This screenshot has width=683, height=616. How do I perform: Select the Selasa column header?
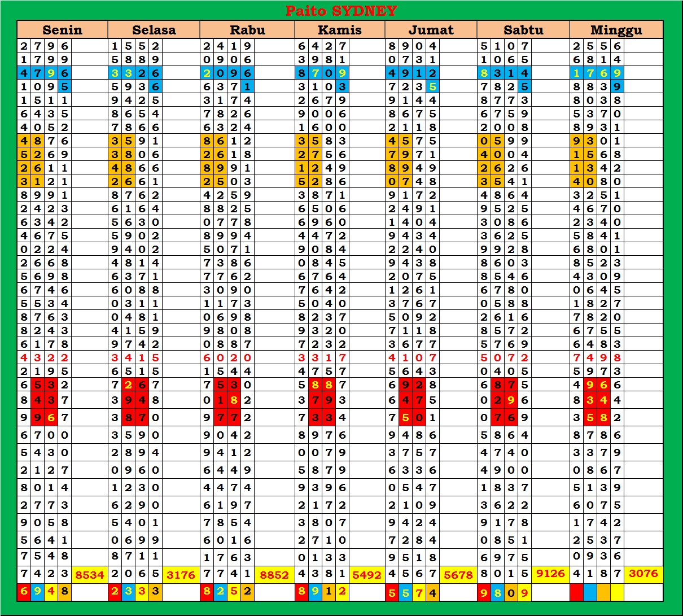154,30
